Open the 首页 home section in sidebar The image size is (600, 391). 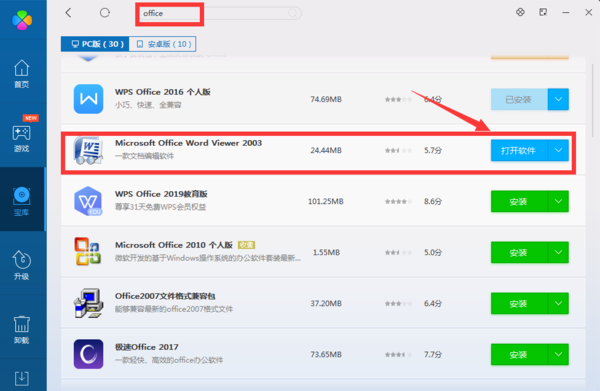21,73
